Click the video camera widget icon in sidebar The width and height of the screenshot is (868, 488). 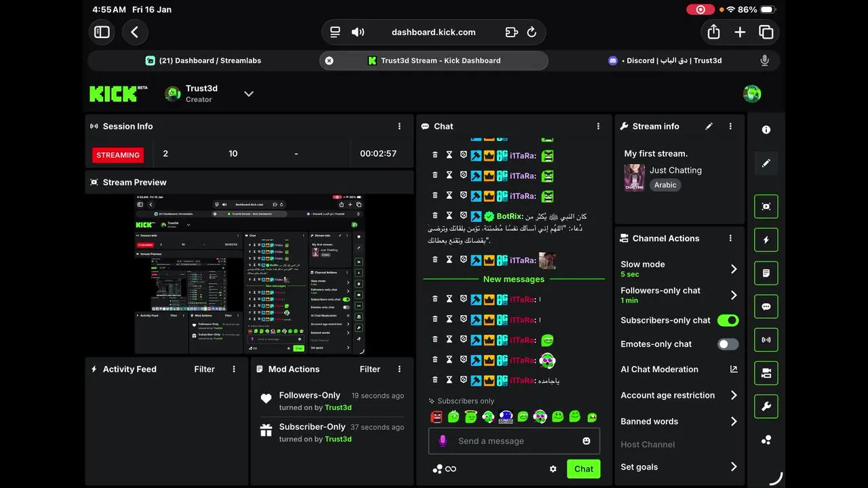(x=766, y=373)
